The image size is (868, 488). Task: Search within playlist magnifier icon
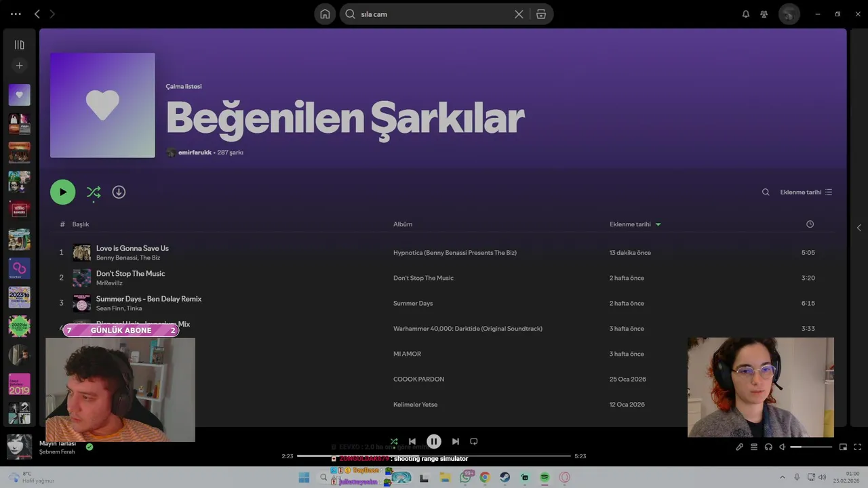click(x=766, y=192)
